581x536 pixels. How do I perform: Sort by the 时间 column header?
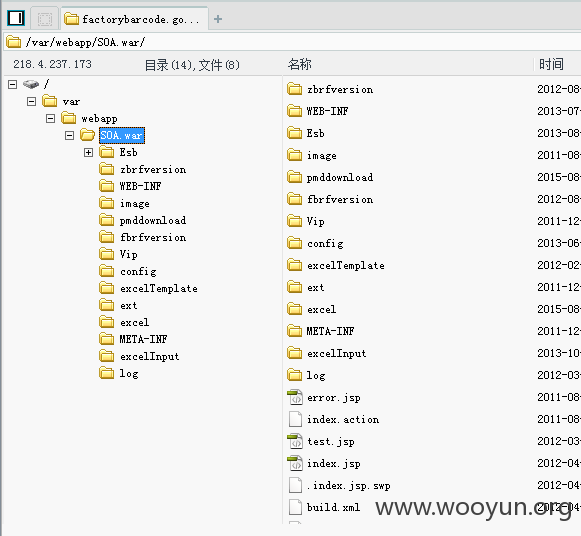point(551,64)
